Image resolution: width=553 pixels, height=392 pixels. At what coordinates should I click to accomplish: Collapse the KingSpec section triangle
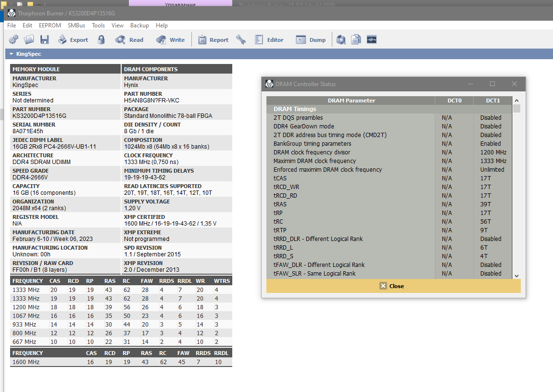[11, 54]
